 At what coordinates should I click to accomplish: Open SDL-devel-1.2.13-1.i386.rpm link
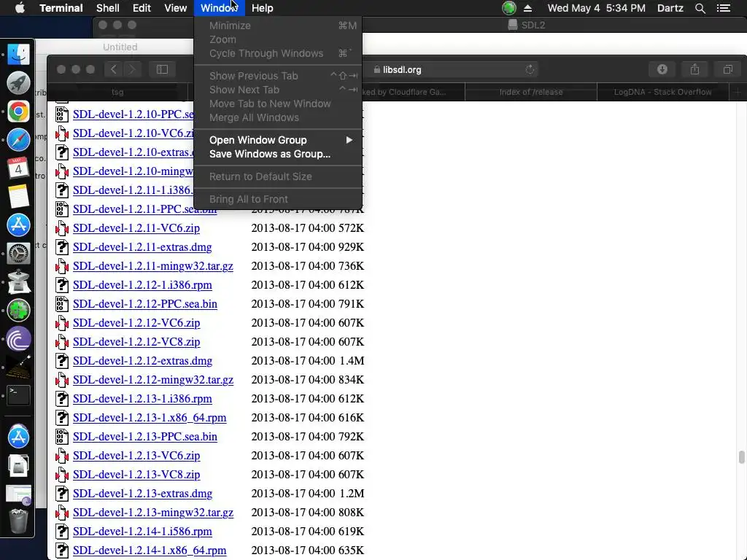click(x=142, y=399)
